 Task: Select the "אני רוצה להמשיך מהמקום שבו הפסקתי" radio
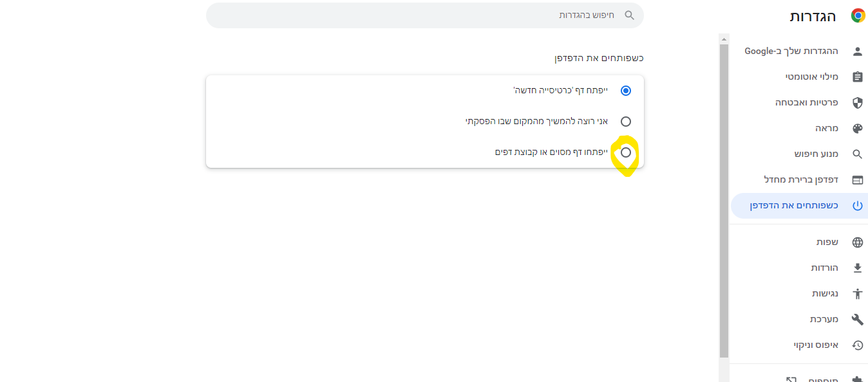(x=625, y=122)
